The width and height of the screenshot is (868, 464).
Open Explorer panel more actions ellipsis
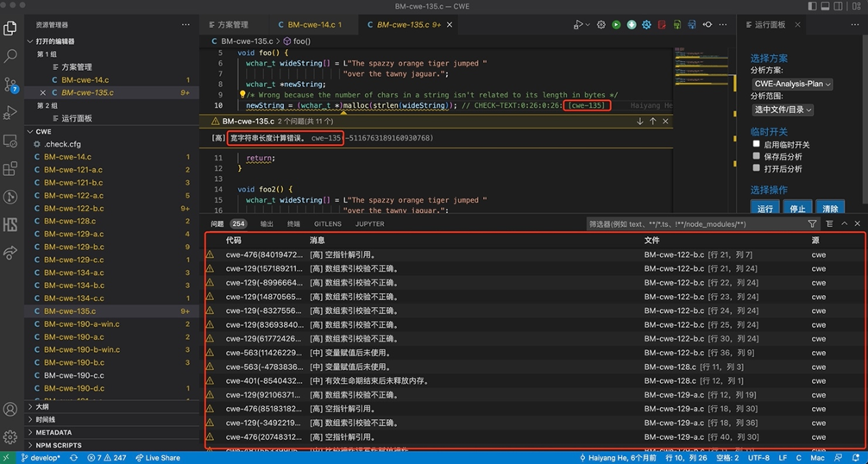pyautogui.click(x=186, y=25)
